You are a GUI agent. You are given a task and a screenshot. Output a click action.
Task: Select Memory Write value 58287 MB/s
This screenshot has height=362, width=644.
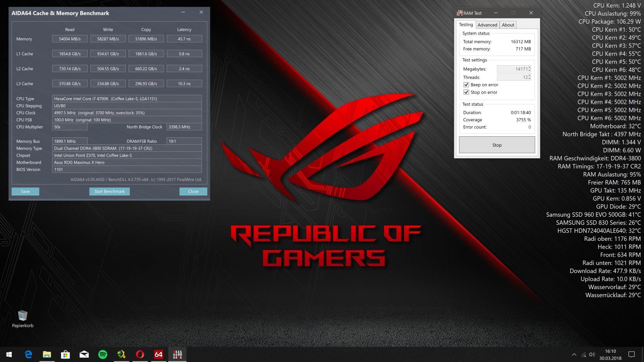[108, 39]
